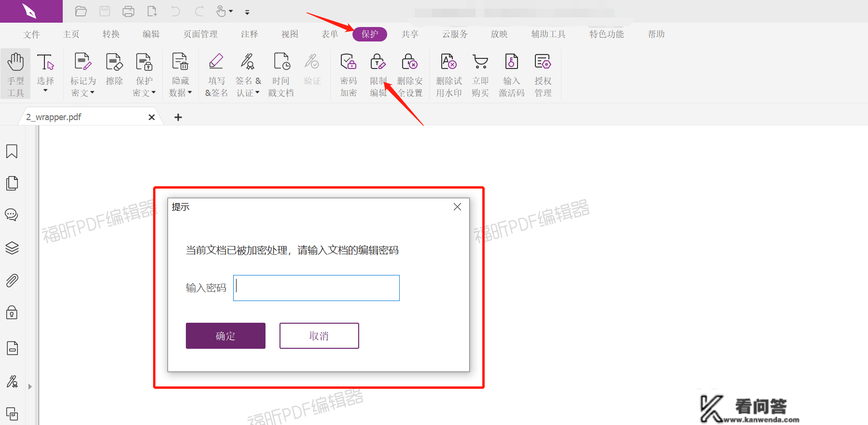Image resolution: width=868 pixels, height=425 pixels.
Task: Click the Buy Now (立即购买) cart icon
Action: (x=480, y=63)
